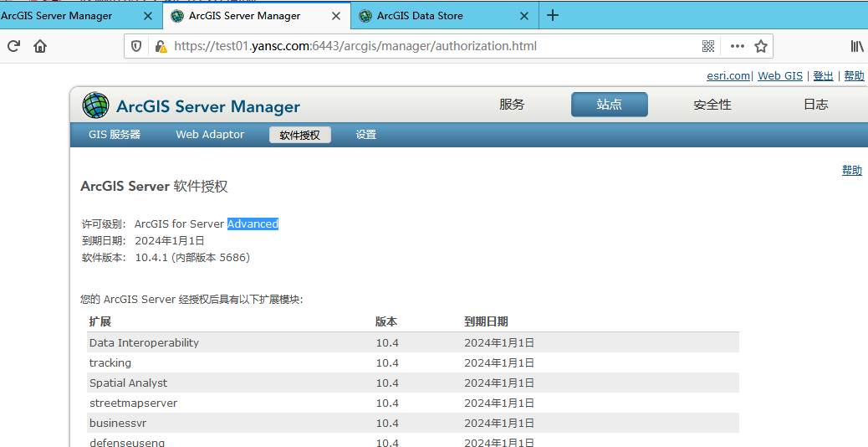Click the ArcGIS Server 软件授权 heading
Screen dimensions: 868x447
click(x=154, y=186)
